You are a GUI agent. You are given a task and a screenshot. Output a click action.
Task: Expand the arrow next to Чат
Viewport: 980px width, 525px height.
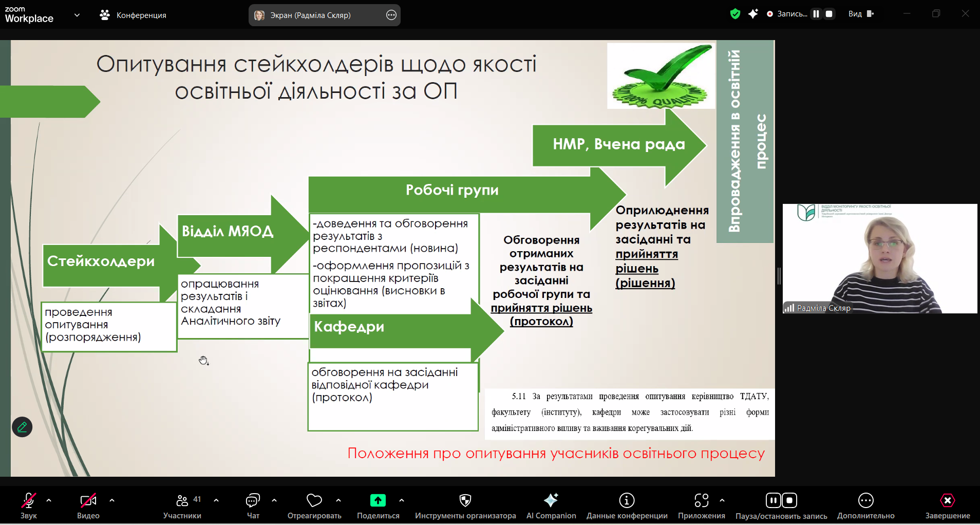(x=274, y=500)
